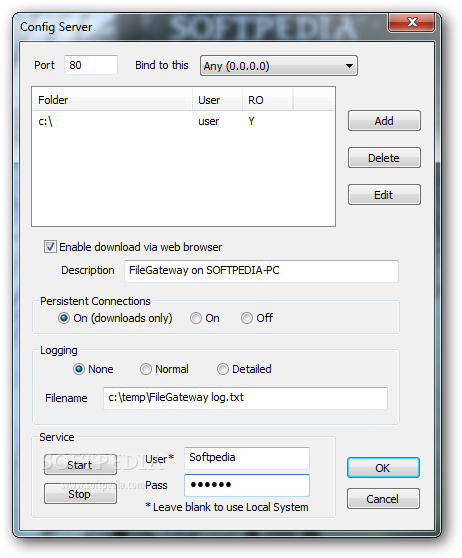Click the 'Y' read-only cell
This screenshot has height=558, width=462.
251,121
